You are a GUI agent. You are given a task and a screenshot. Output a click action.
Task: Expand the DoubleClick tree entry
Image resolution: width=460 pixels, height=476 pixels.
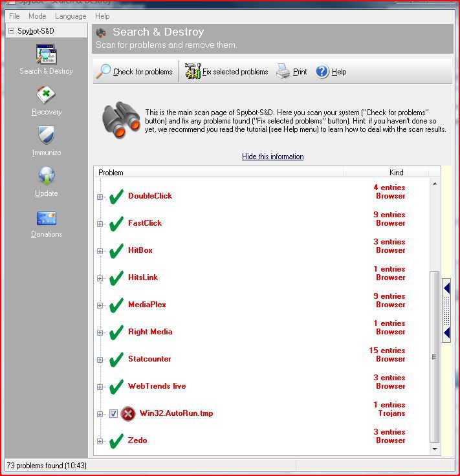(100, 197)
